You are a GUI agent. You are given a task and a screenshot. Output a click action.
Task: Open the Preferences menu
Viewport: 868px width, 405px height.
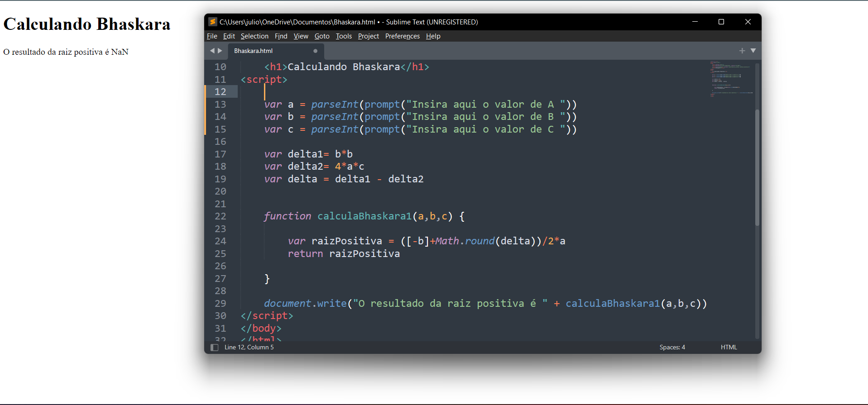pos(402,36)
